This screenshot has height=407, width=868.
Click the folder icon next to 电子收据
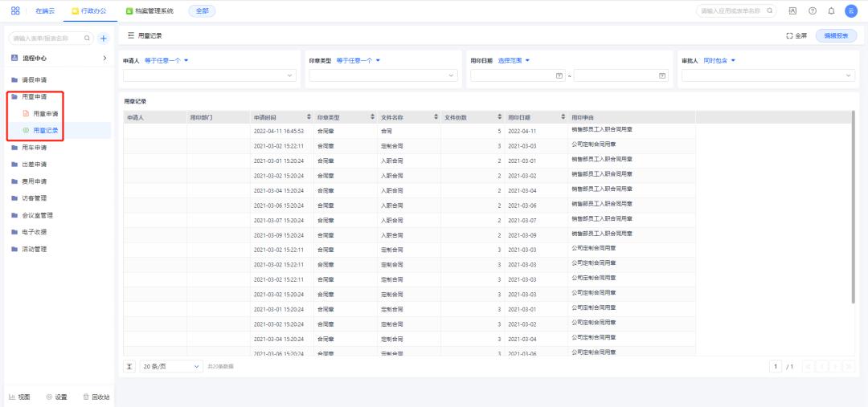pyautogui.click(x=15, y=232)
